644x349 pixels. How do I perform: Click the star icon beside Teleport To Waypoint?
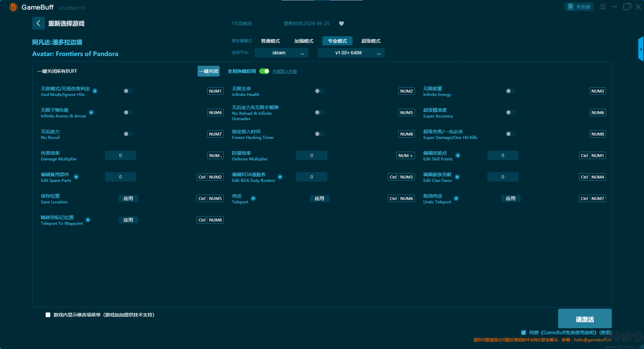[x=88, y=220]
